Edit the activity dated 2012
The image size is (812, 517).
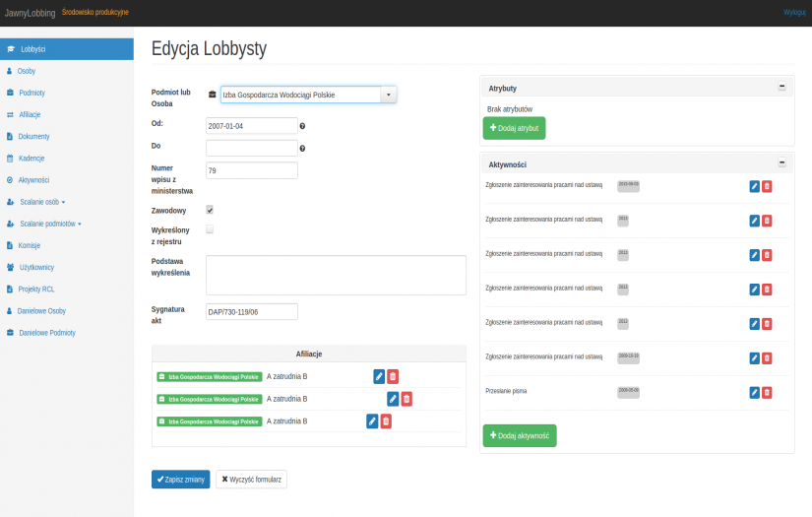(x=755, y=324)
